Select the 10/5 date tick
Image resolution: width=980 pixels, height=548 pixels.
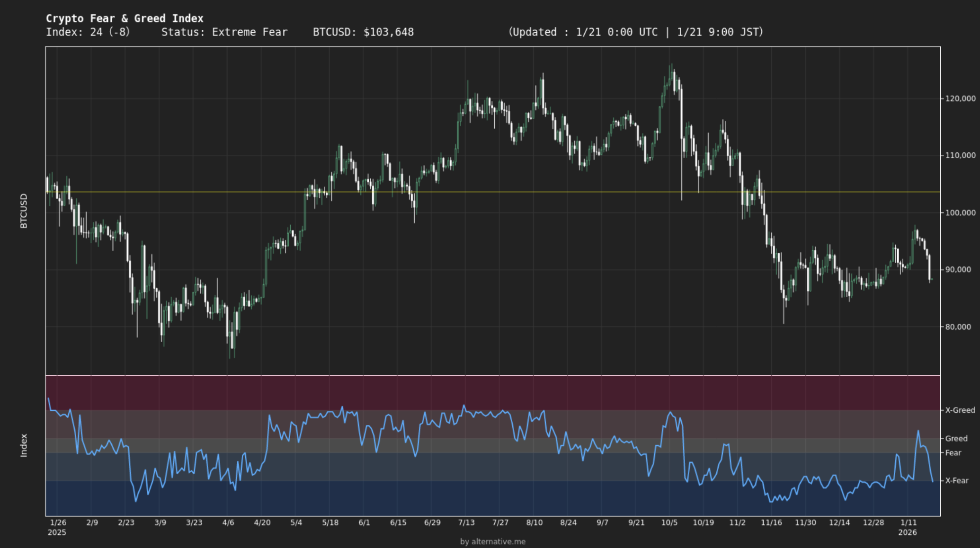click(x=669, y=523)
